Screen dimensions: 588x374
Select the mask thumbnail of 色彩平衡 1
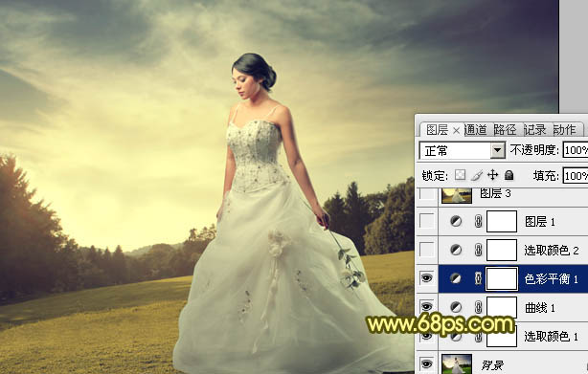pyautogui.click(x=502, y=278)
